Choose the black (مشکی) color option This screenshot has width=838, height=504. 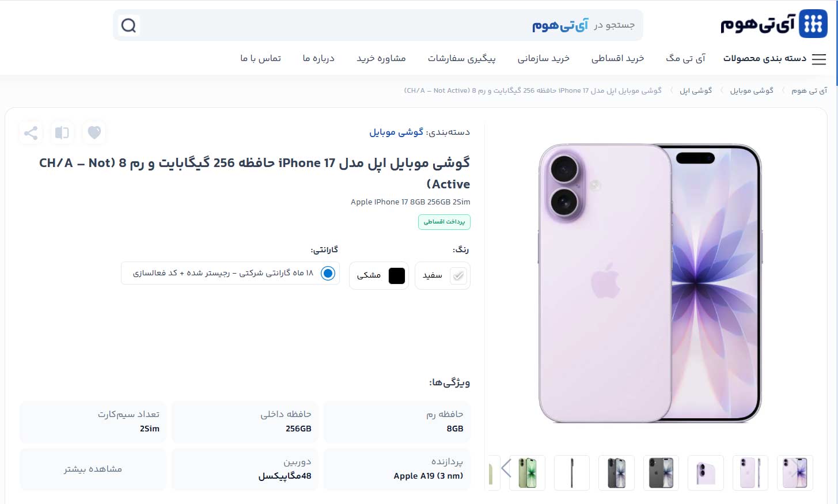point(379,275)
